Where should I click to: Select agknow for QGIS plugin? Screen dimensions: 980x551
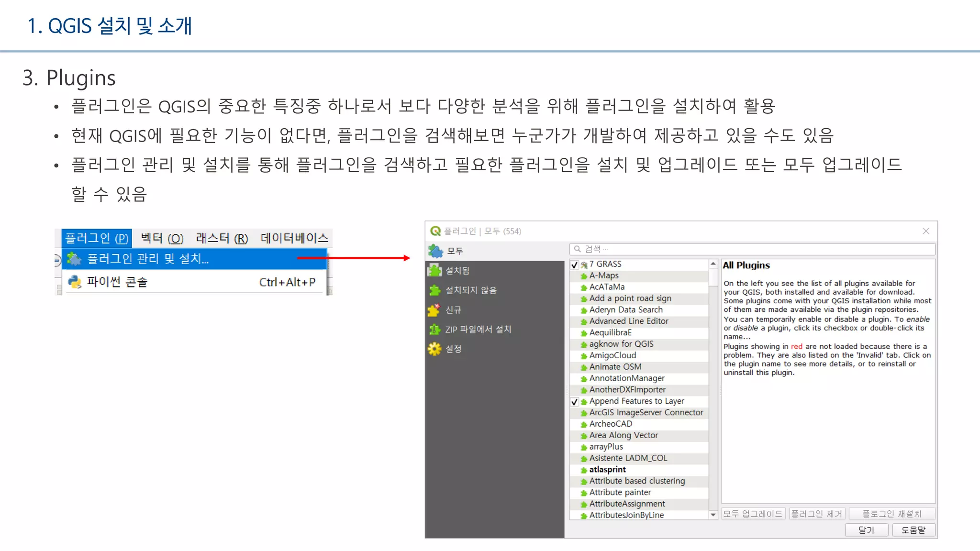coord(639,344)
